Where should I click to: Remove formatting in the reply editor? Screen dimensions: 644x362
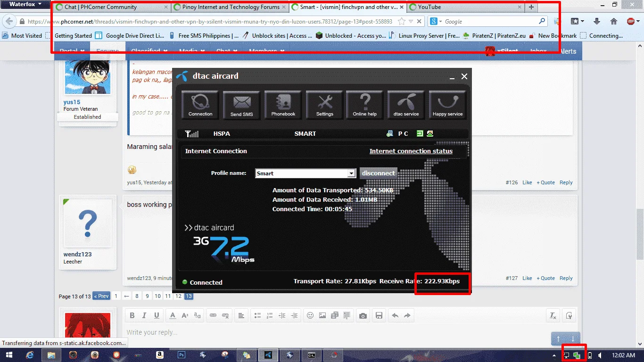coord(553,316)
